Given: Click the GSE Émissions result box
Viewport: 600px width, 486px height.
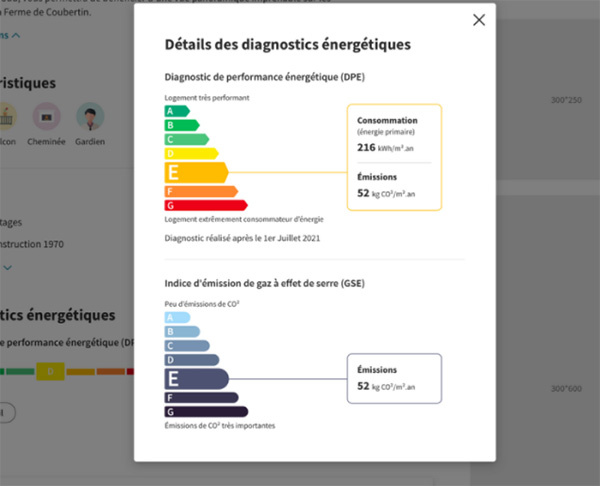Looking at the screenshot, I should pyautogui.click(x=393, y=378).
